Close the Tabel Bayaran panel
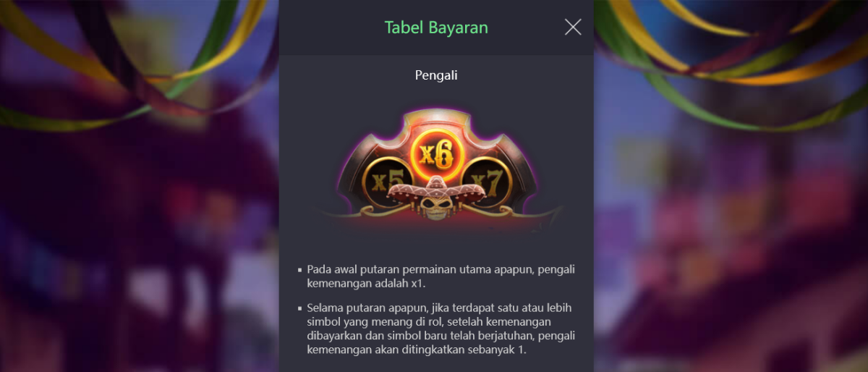 573,28
